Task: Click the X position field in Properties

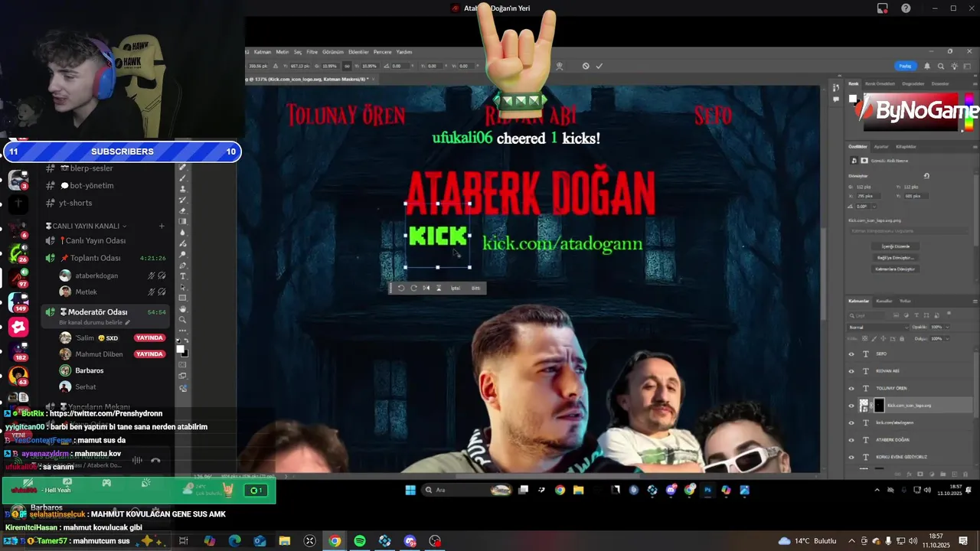Action: click(868, 196)
